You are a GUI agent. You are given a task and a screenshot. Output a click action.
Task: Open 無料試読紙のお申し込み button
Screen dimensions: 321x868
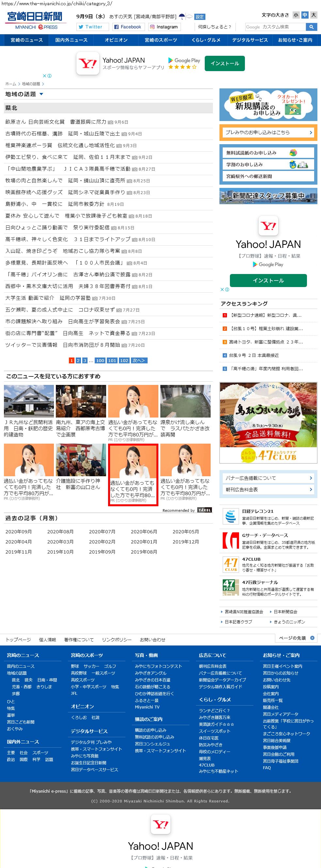(268, 153)
